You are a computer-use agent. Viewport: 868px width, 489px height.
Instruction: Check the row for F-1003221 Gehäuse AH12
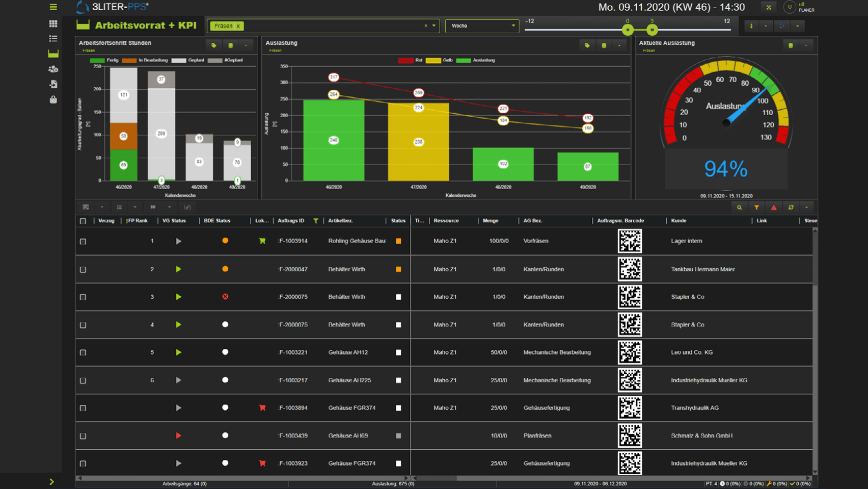pyautogui.click(x=83, y=352)
